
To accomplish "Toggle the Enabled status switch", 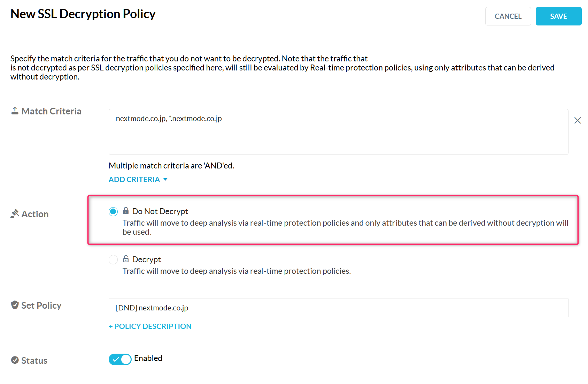I will coord(120,359).
